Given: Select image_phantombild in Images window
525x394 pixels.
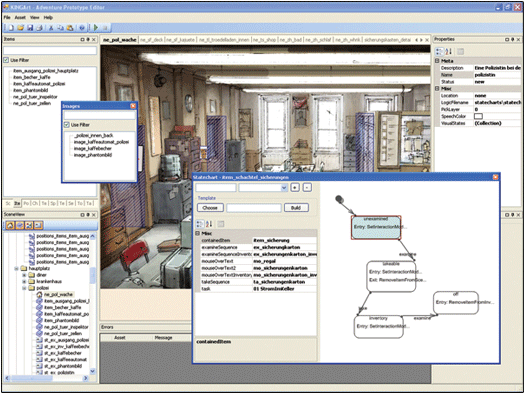Looking at the screenshot, I should pyautogui.click(x=93, y=155).
